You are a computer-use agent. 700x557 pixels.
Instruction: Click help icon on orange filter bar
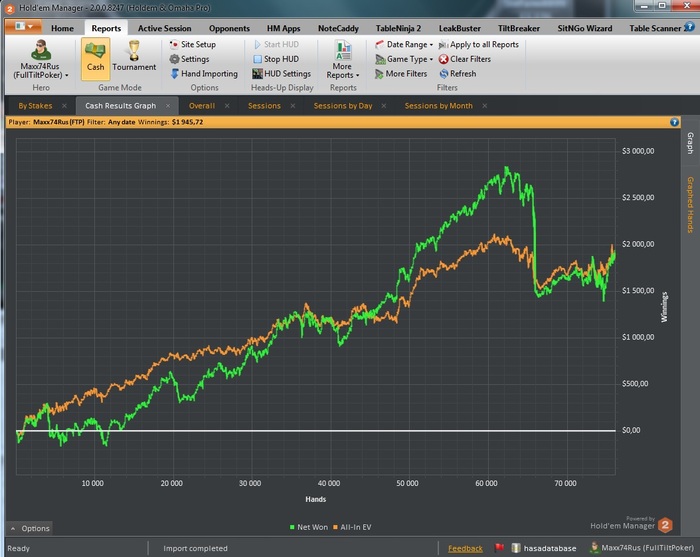click(x=674, y=122)
